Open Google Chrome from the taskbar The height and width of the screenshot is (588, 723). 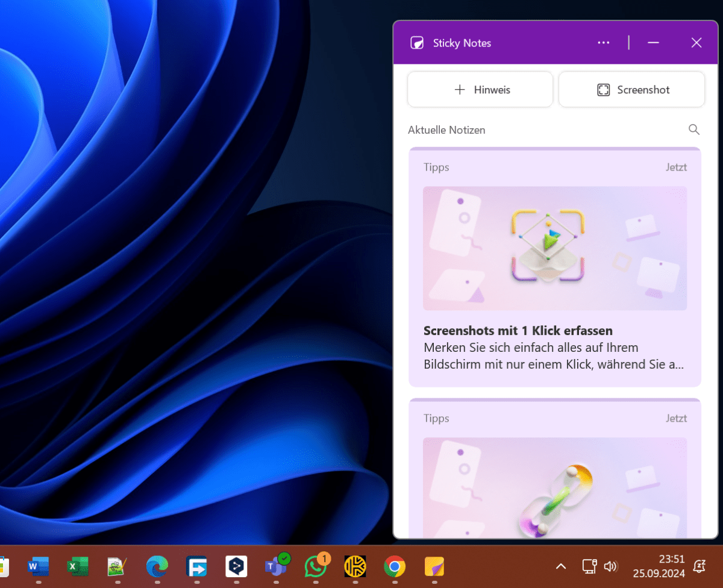[x=395, y=566]
